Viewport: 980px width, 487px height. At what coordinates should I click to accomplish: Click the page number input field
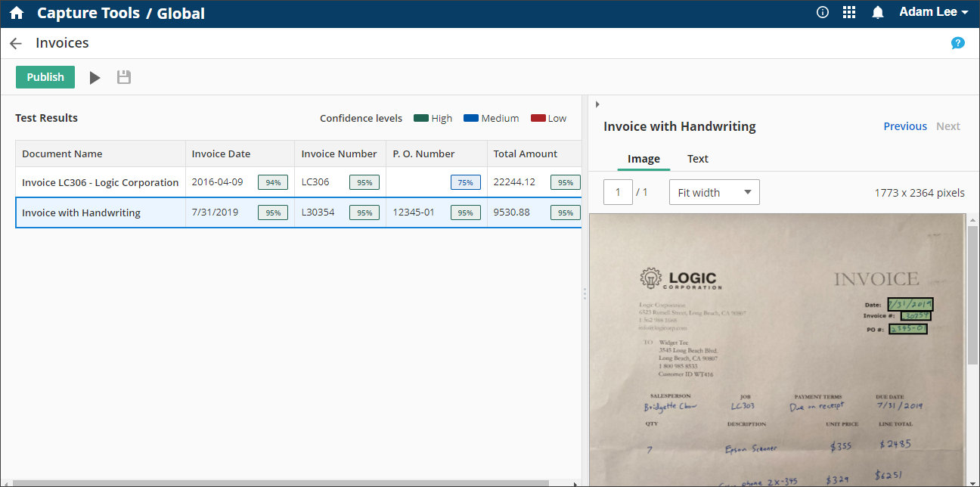618,193
